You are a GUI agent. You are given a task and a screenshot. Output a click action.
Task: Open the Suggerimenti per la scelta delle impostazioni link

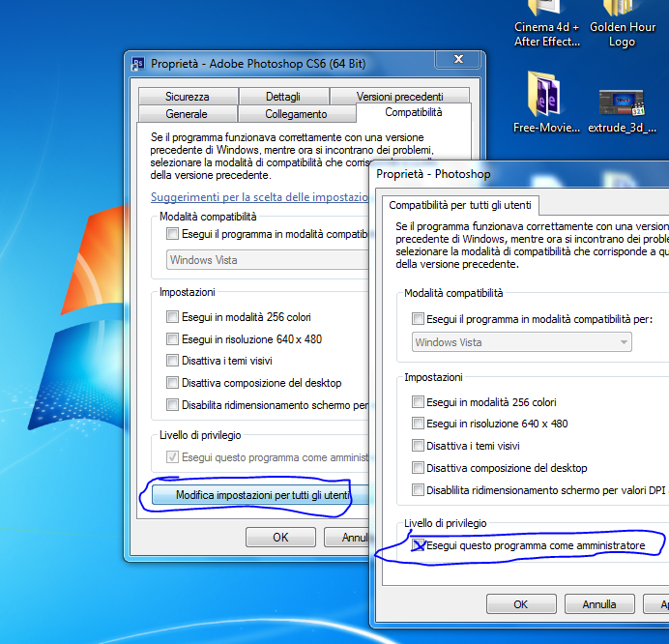coord(259,197)
